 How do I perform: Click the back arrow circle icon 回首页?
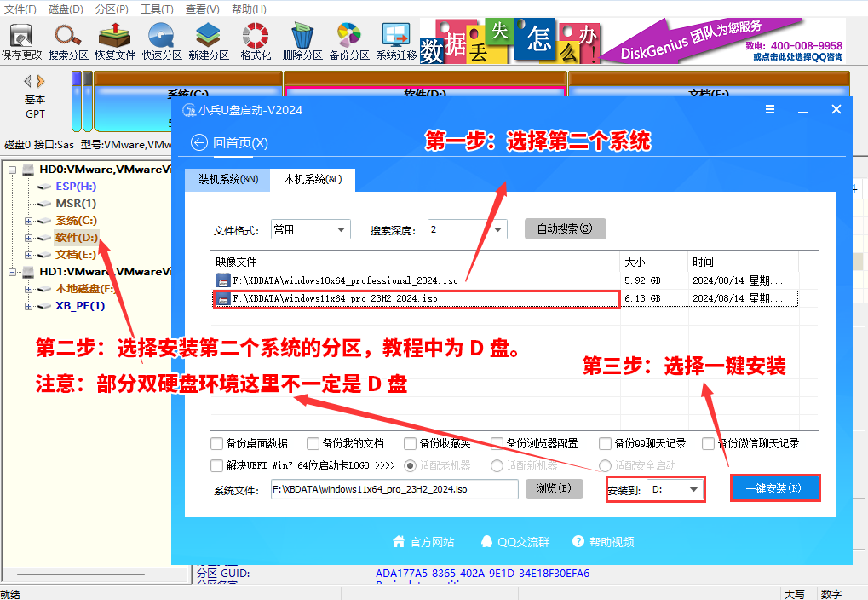pos(198,142)
